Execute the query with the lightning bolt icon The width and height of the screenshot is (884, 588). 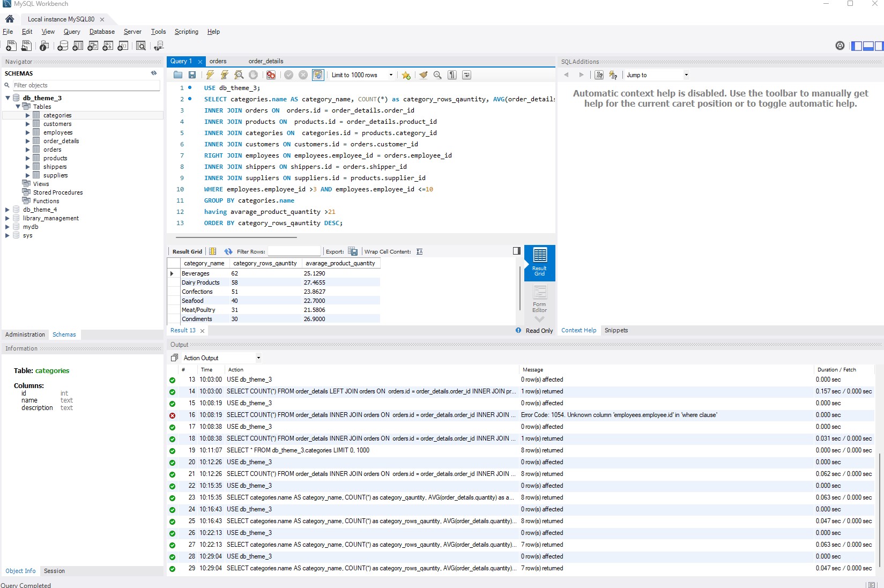pyautogui.click(x=210, y=75)
